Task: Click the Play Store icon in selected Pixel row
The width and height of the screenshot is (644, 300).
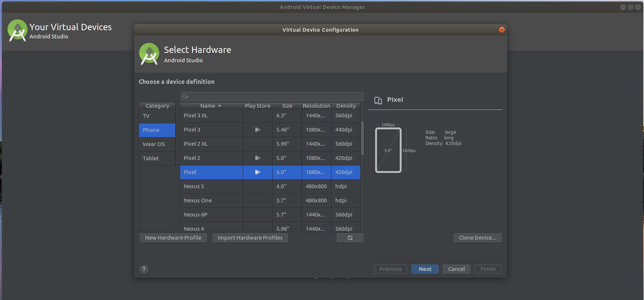Action: [x=257, y=172]
